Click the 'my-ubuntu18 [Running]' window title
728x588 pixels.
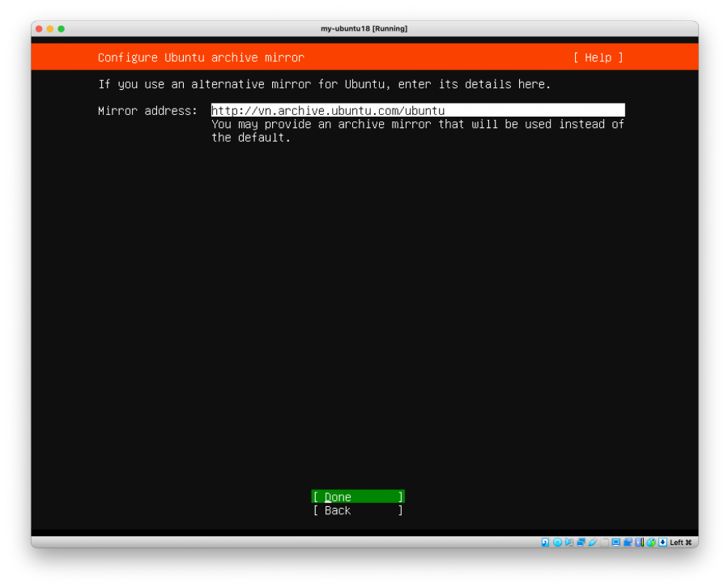pyautogui.click(x=364, y=29)
